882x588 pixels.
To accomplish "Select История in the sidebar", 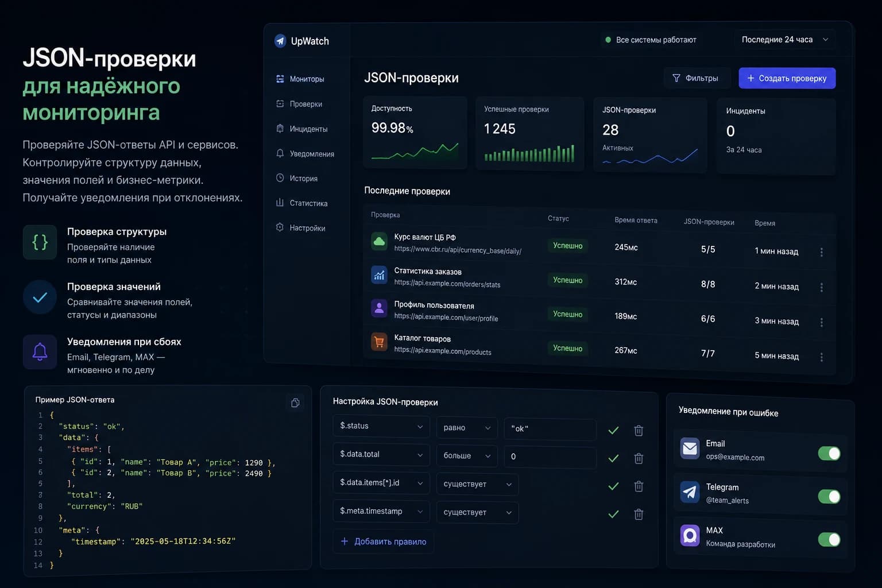I will 297,178.
